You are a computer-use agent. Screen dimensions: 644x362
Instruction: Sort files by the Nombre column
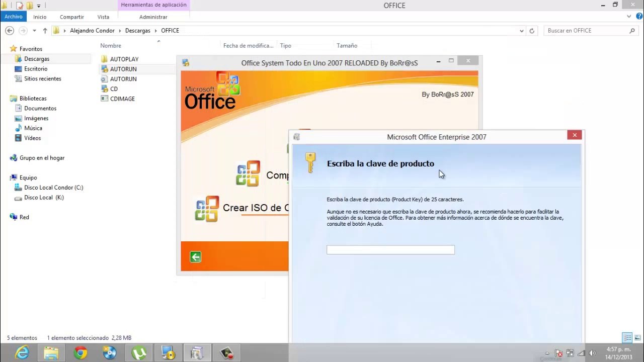click(x=111, y=46)
